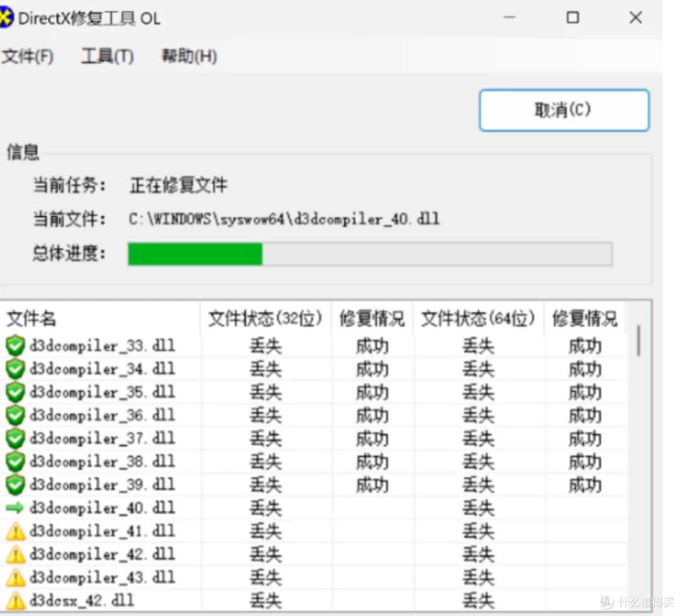The image size is (680, 616).
Task: Click green shield icon for d3dcompiler_37.dll
Action: [15, 438]
